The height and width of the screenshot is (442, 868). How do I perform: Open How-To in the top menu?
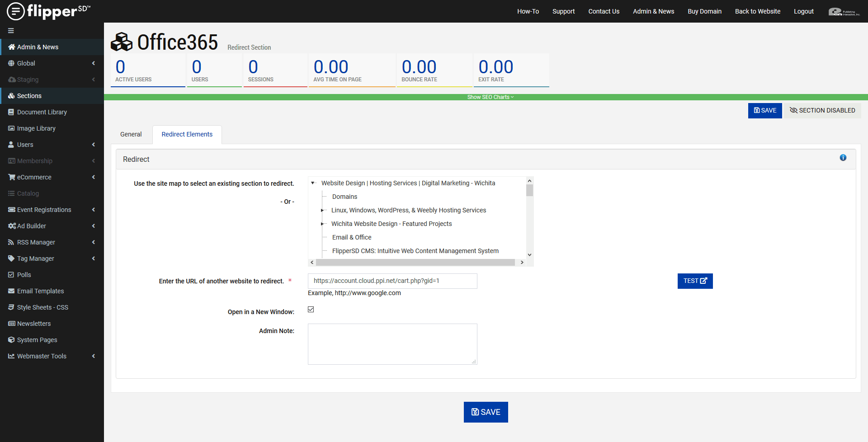528,11
